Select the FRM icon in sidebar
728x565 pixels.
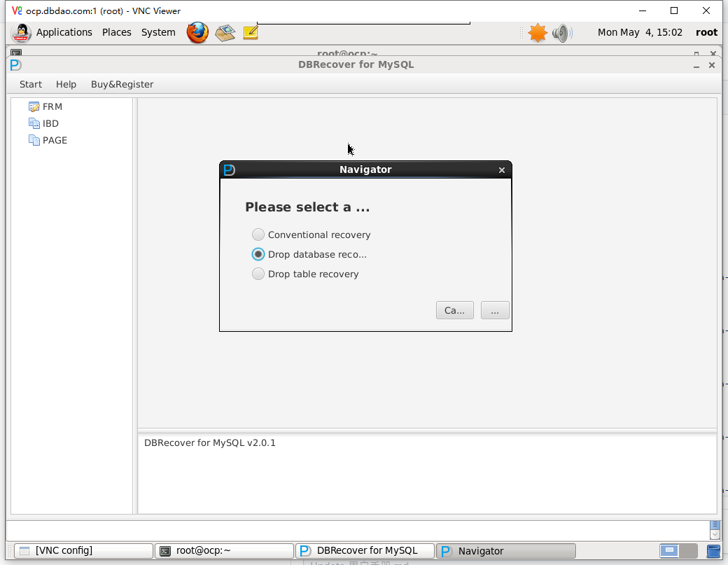pyautogui.click(x=34, y=106)
